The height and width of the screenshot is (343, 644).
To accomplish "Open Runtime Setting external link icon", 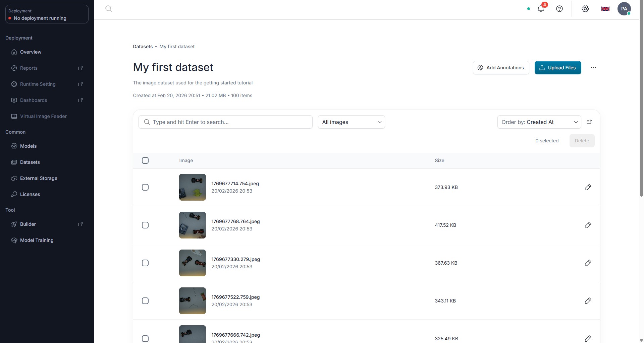I will pyautogui.click(x=80, y=84).
